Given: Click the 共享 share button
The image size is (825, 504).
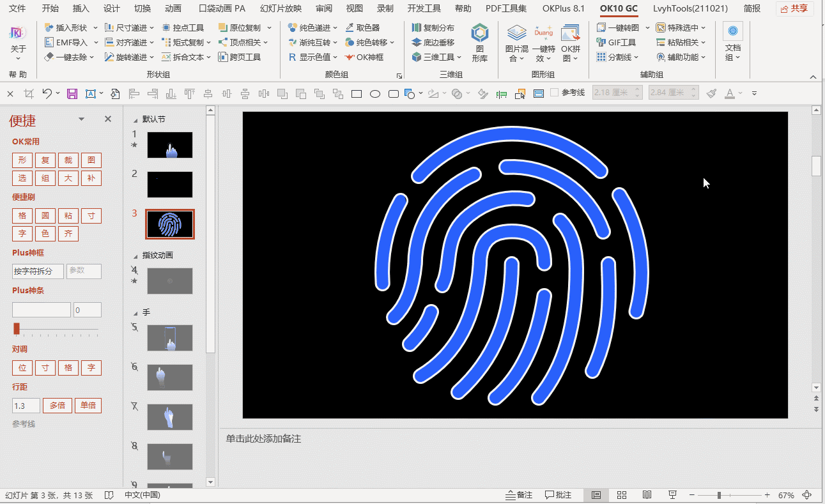Looking at the screenshot, I should pyautogui.click(x=794, y=9).
